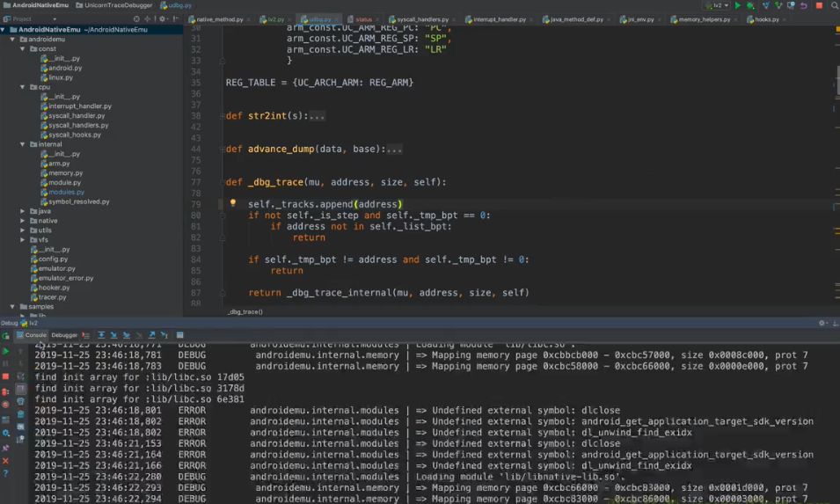
Task: Collapse the internal folder in project tree
Action: point(24,144)
